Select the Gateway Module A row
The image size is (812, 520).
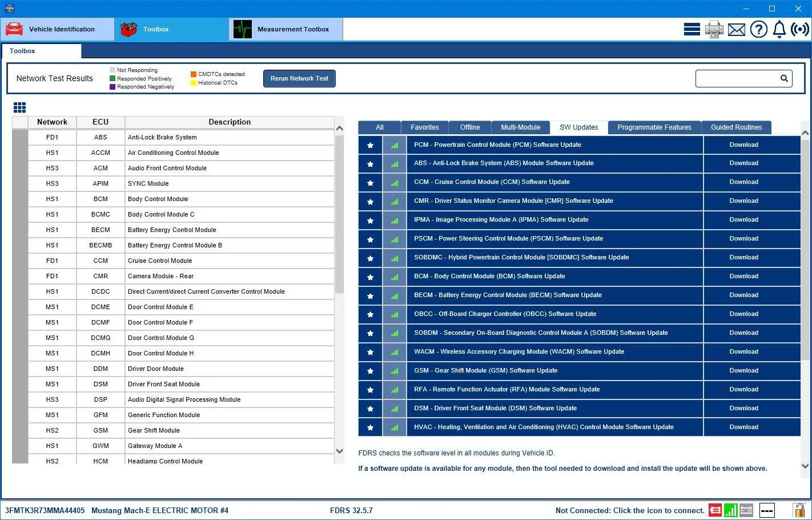[182, 446]
